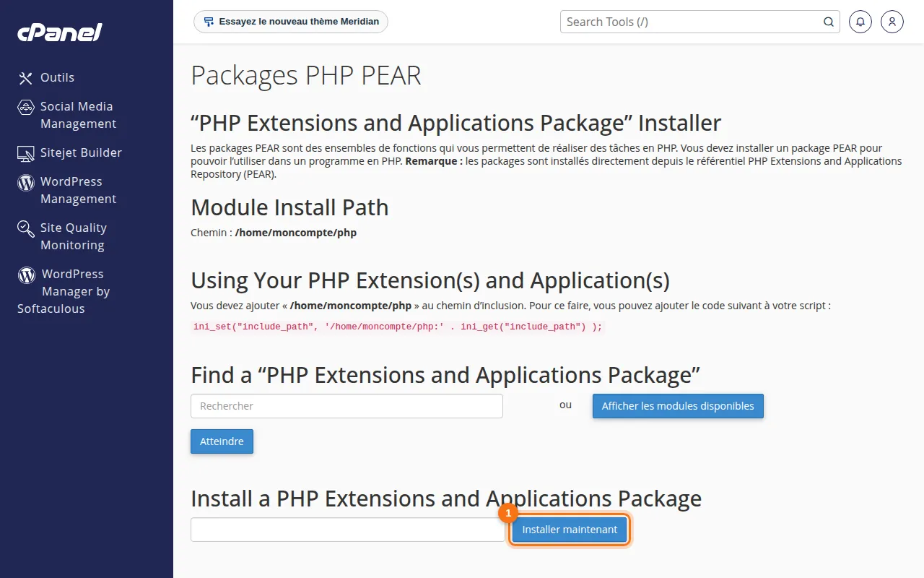This screenshot has height=578, width=924.
Task: Click the Chemin /home/moncompte/php path text
Action: point(274,233)
